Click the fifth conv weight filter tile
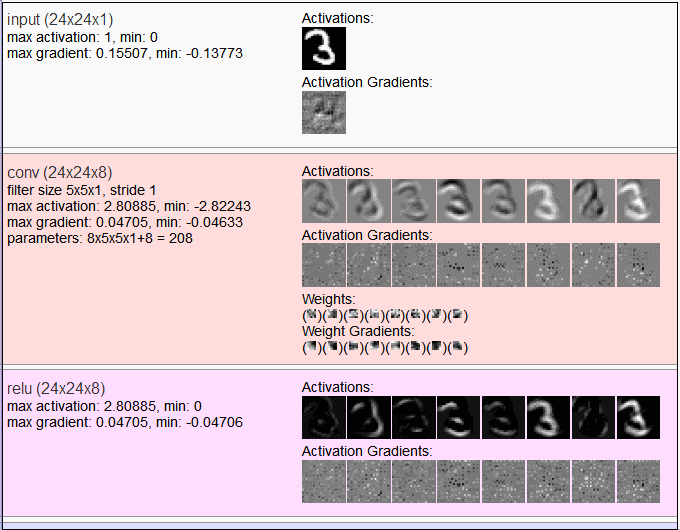The image size is (680, 530). 396,314
